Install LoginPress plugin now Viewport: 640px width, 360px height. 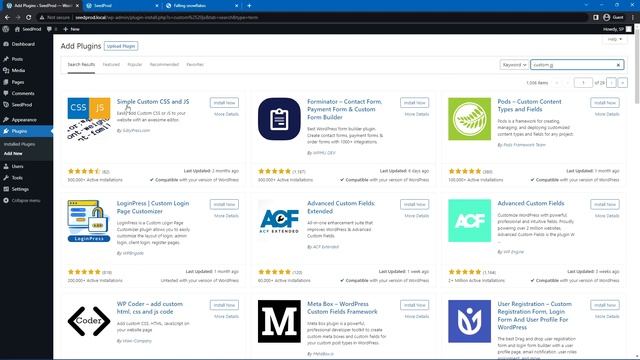(224, 204)
